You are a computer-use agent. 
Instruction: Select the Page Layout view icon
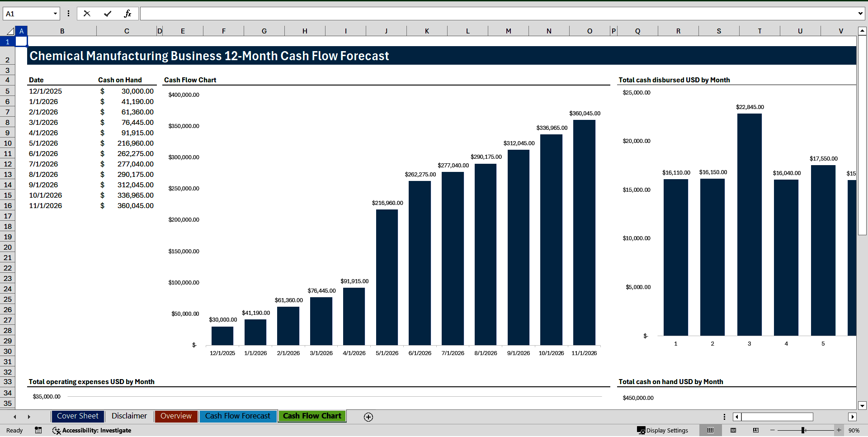pos(733,430)
